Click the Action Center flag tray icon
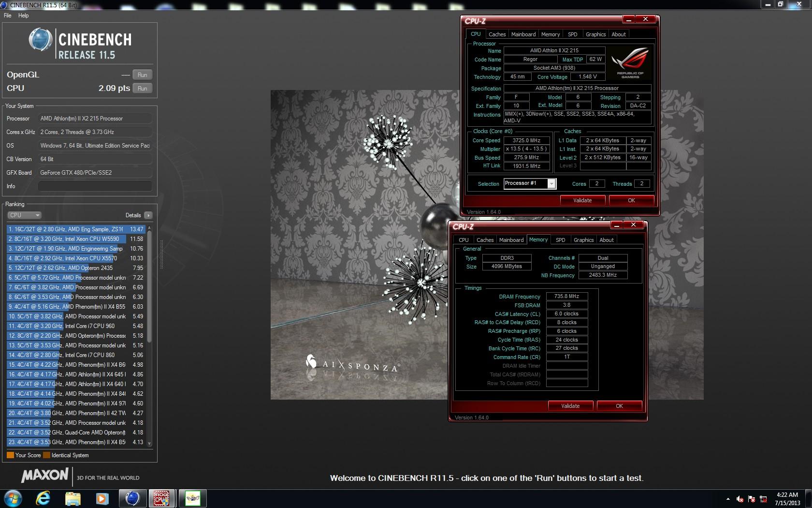Viewport: 812px width, 508px height. click(x=752, y=499)
